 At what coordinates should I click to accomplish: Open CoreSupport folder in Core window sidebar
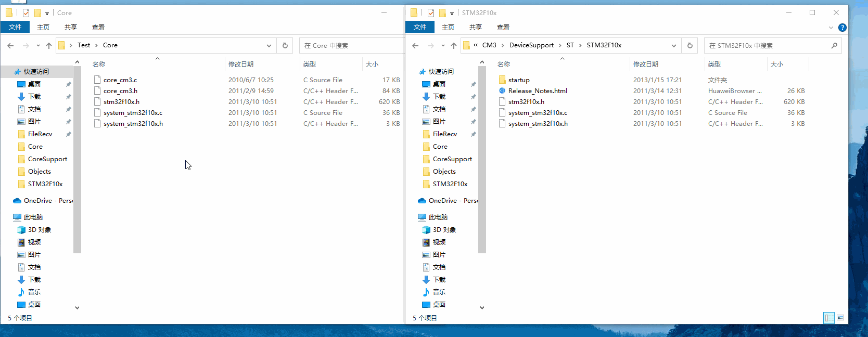coord(47,159)
